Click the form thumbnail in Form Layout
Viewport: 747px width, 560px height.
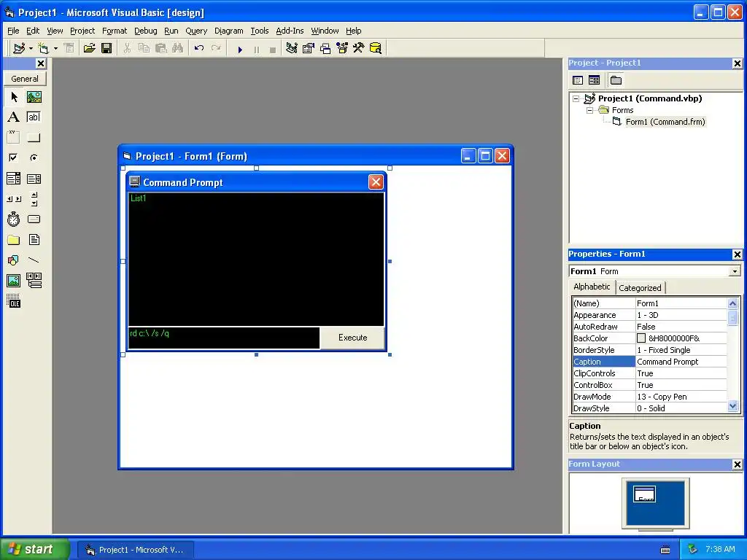[x=645, y=494]
